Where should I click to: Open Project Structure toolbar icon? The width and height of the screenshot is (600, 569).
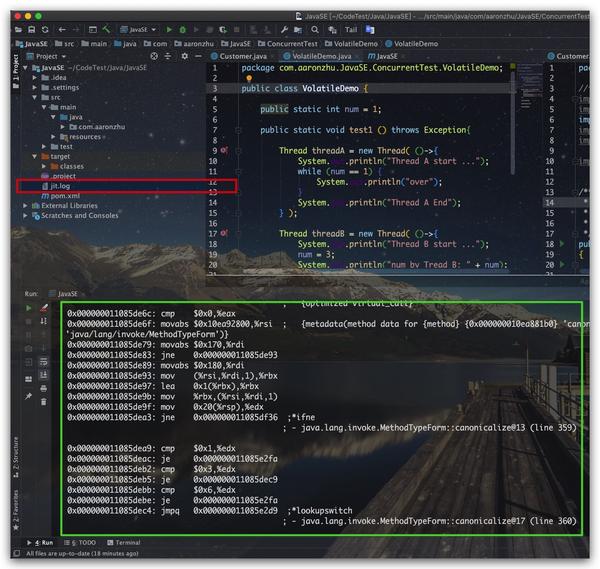(x=298, y=30)
